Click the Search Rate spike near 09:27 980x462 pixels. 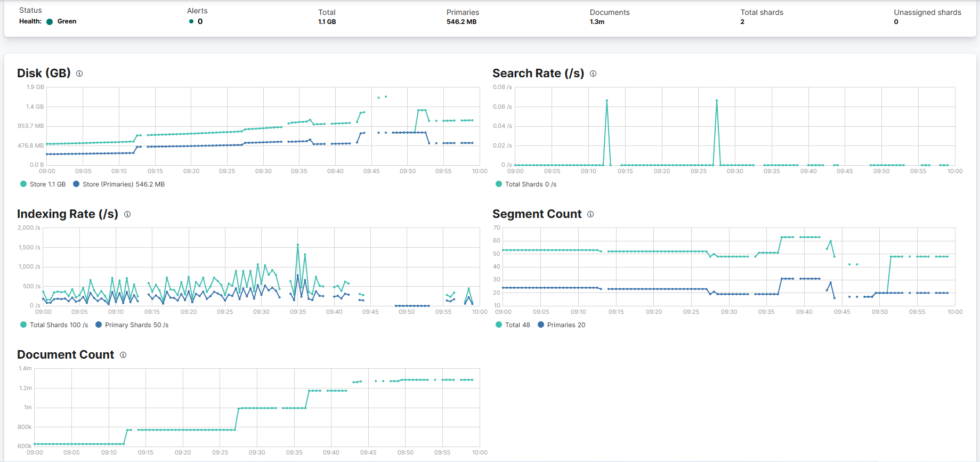[717, 100]
